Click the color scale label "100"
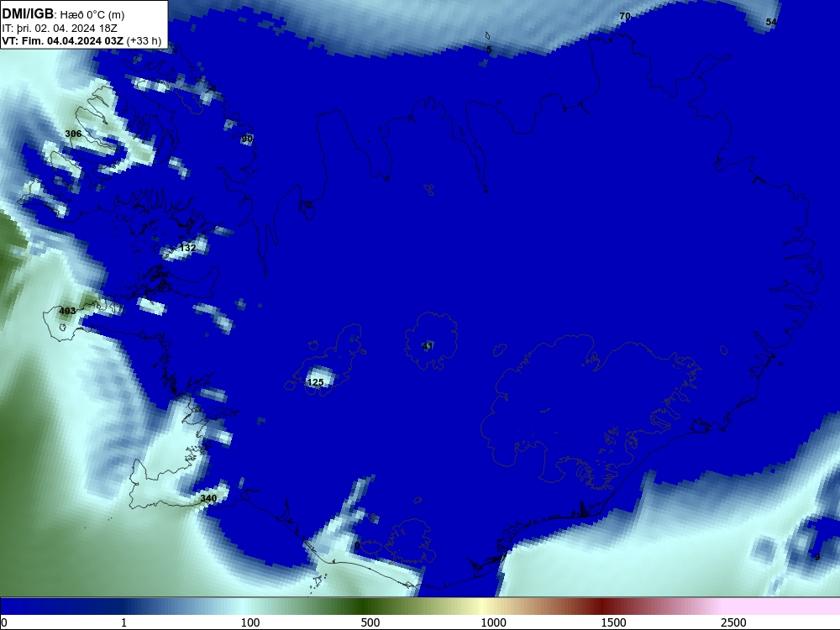840x630 pixels. point(250,622)
